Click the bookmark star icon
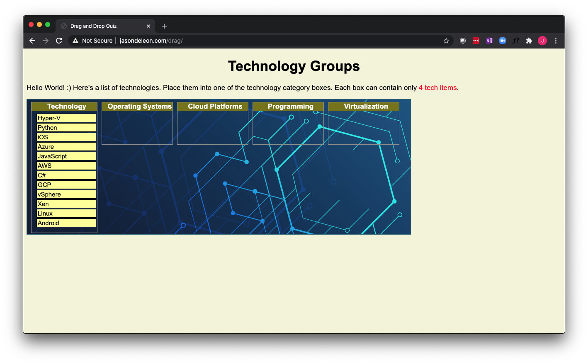588x364 pixels. click(x=446, y=41)
